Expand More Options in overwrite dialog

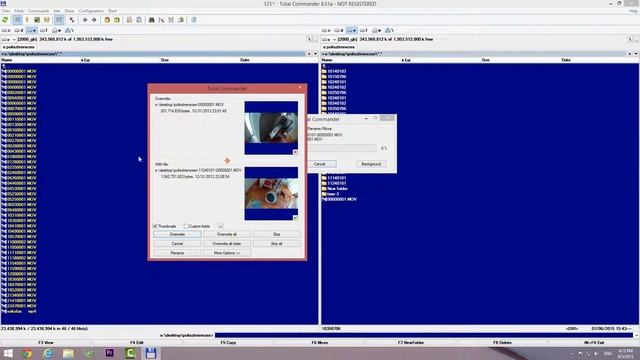(227, 253)
